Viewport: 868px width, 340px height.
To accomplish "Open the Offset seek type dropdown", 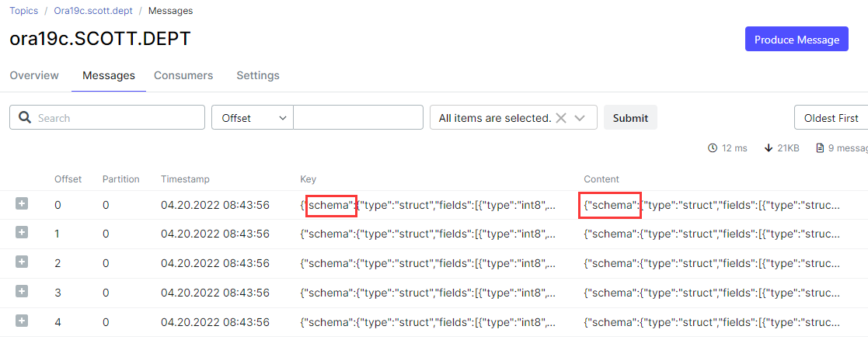I will tap(253, 117).
